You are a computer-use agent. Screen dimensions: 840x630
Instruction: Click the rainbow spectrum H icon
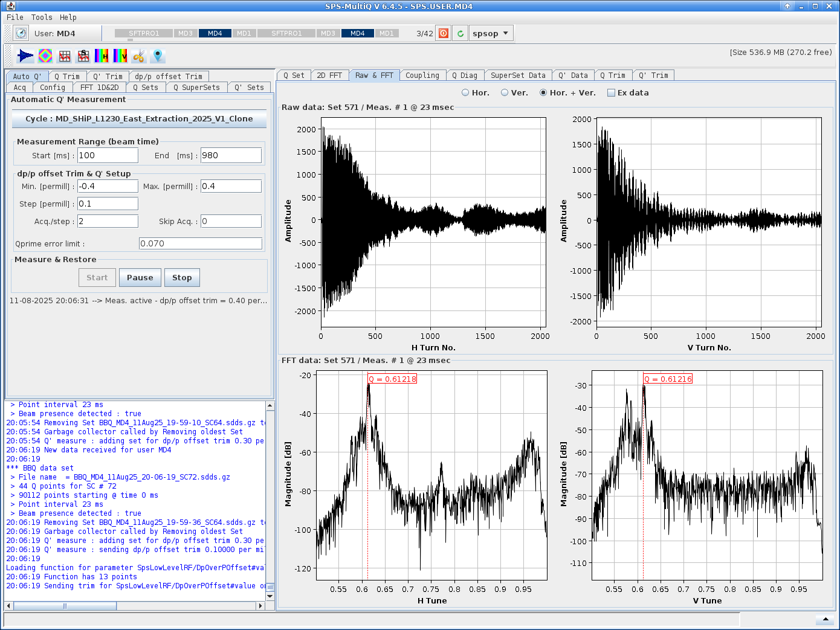[x=102, y=56]
